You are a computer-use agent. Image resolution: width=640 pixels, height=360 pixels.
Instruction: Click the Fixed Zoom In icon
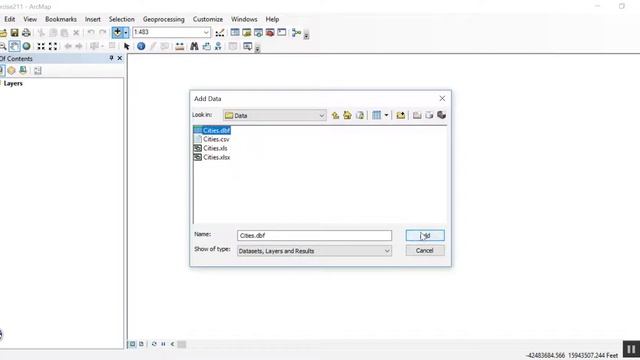(x=41, y=46)
